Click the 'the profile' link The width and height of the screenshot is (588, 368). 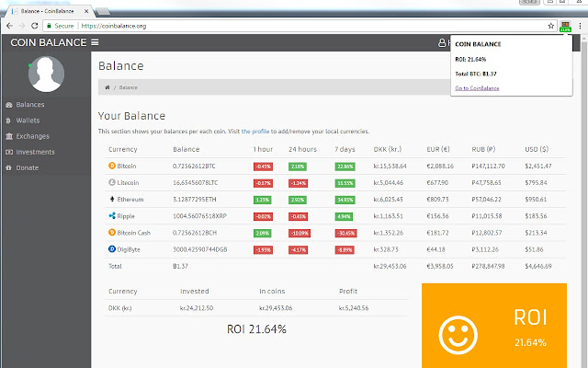pos(255,132)
